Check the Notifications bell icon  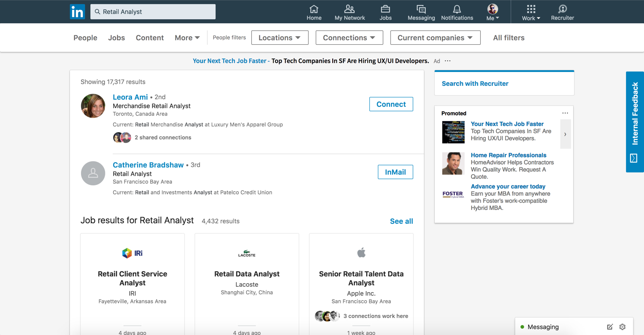[x=457, y=9]
